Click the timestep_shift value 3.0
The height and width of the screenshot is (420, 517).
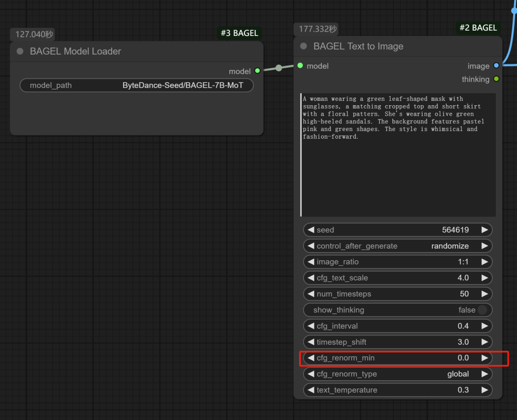(463, 342)
